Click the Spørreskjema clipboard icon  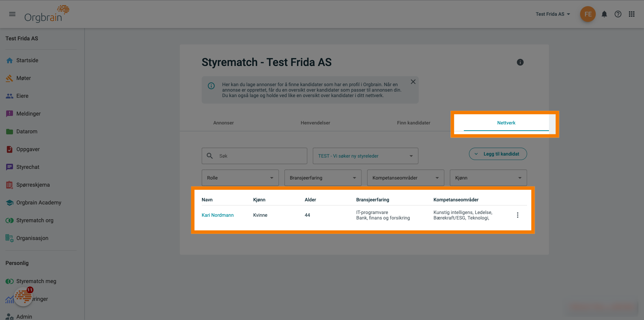coord(10,185)
